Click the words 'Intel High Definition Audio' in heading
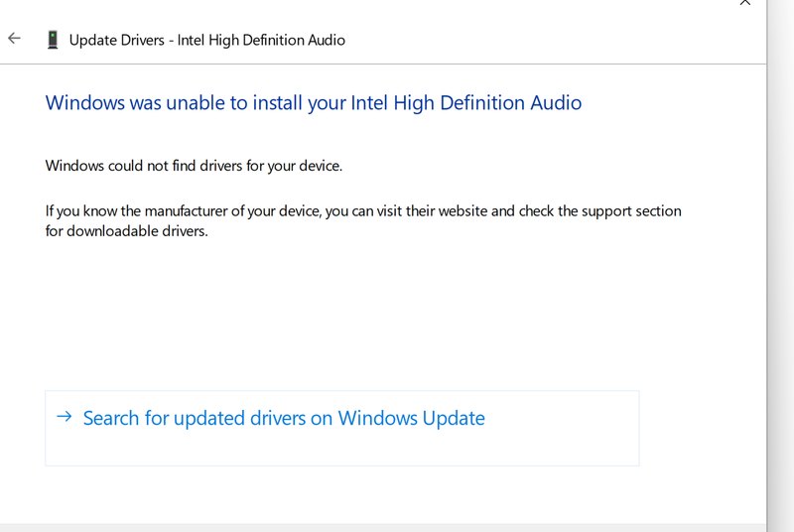The height and width of the screenshot is (532, 794). tap(465, 102)
